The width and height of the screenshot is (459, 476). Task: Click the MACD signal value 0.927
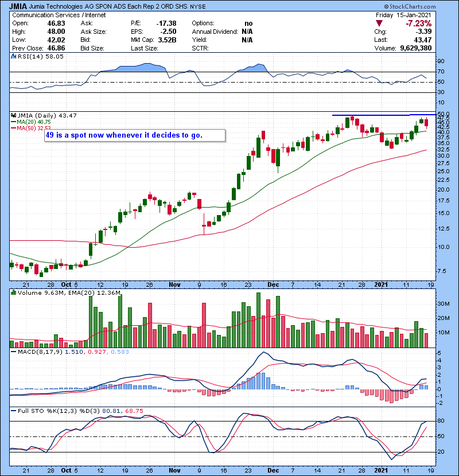pyautogui.click(x=97, y=352)
